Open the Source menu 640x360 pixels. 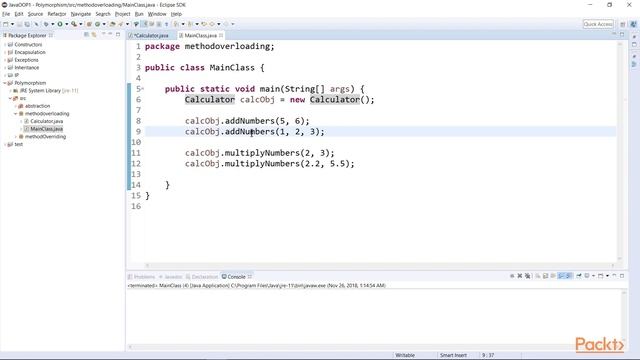click(x=35, y=14)
